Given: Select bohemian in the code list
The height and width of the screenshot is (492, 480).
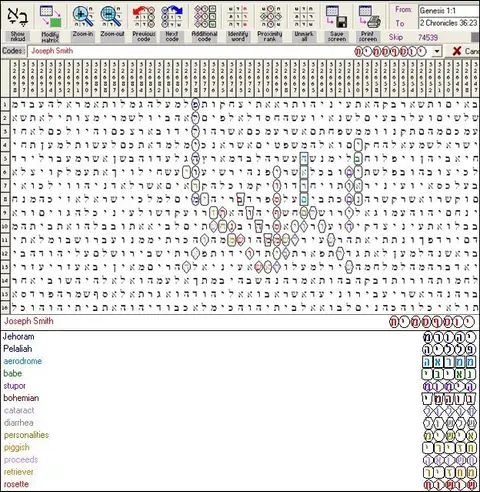Looking at the screenshot, I should click(21, 398).
